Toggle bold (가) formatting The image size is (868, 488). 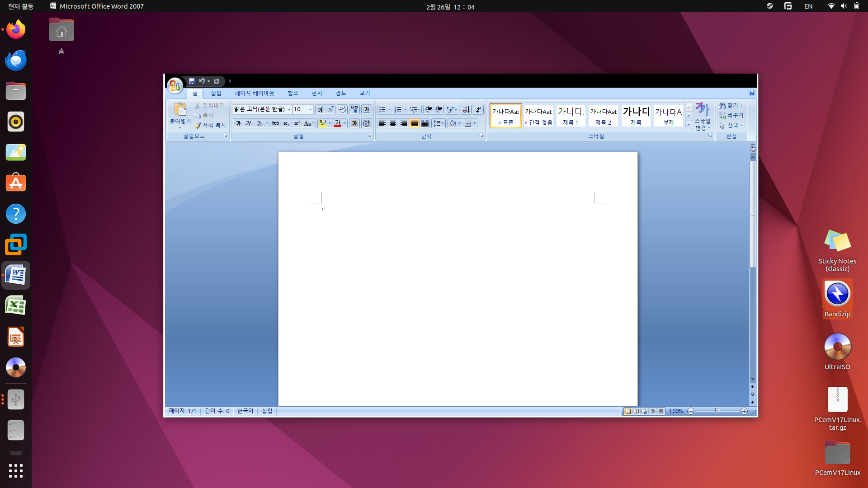pos(238,123)
